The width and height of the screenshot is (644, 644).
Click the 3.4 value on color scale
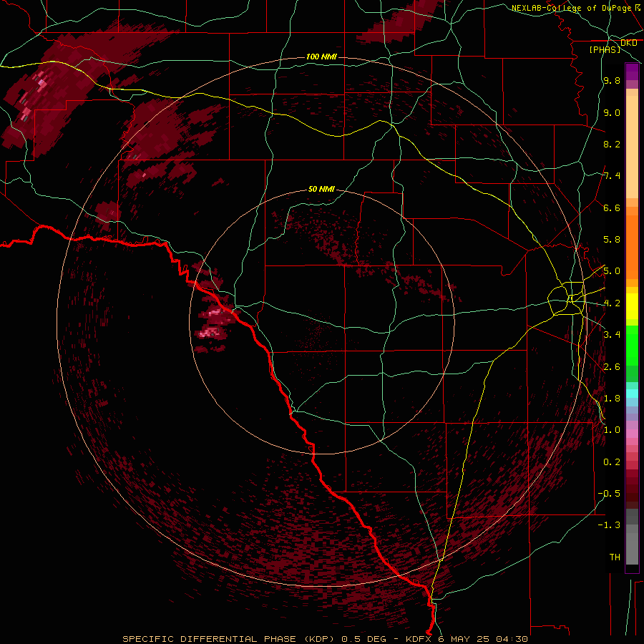click(x=612, y=335)
